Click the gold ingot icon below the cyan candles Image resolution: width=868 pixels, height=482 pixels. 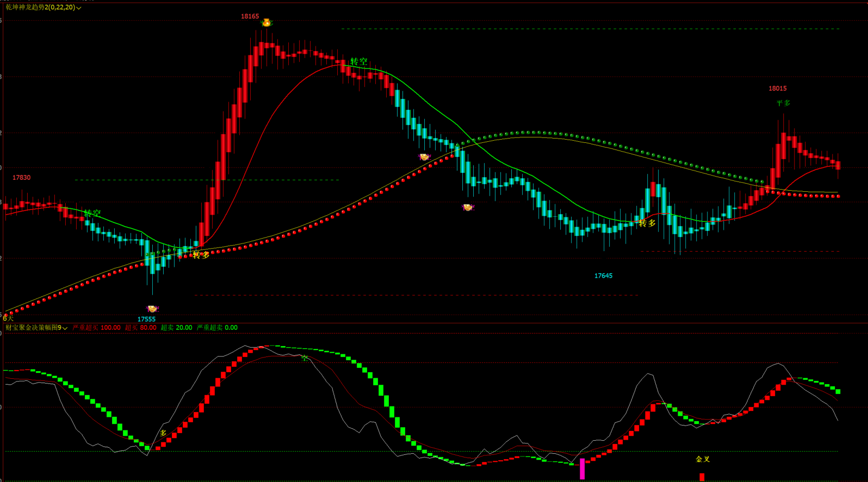pos(468,207)
